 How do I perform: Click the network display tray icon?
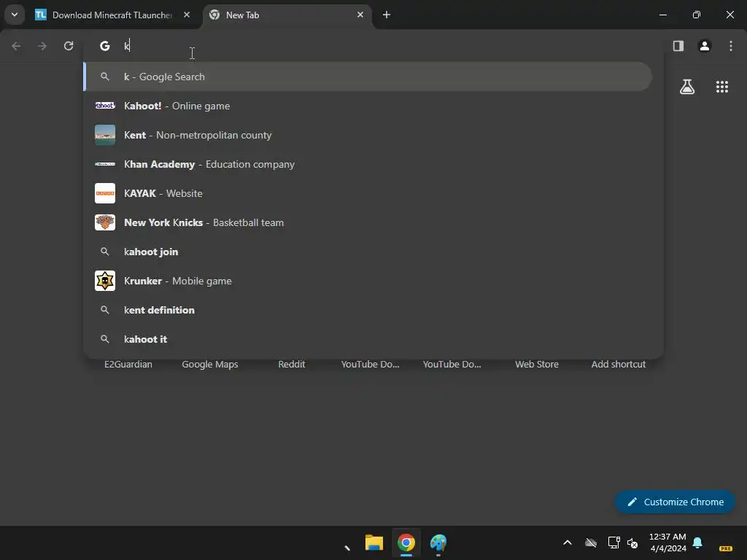(x=614, y=542)
